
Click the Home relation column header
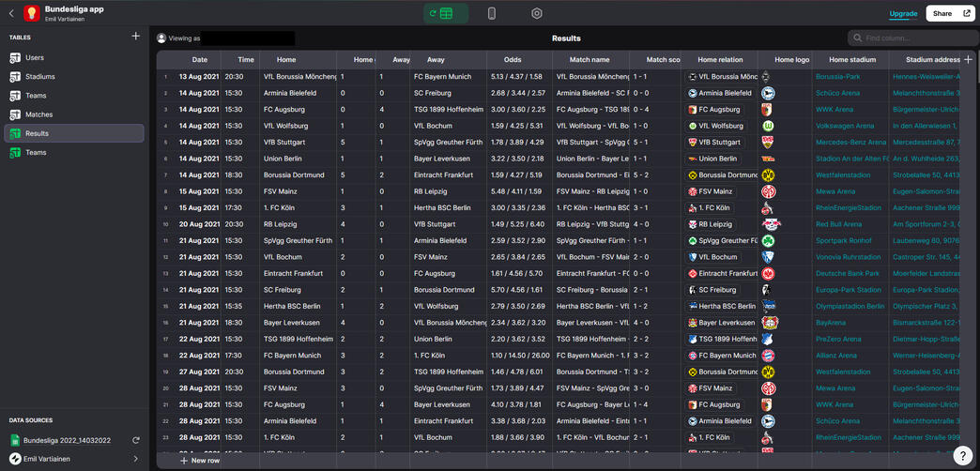pos(720,60)
